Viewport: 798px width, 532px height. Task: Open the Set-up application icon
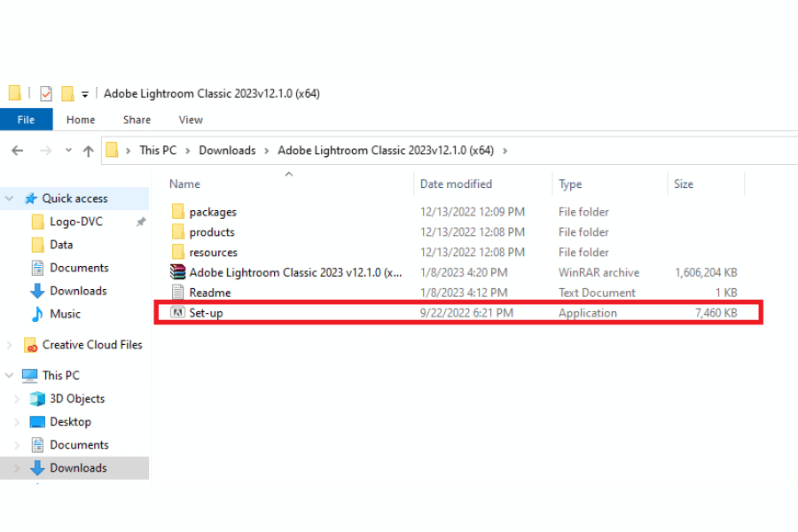click(177, 313)
